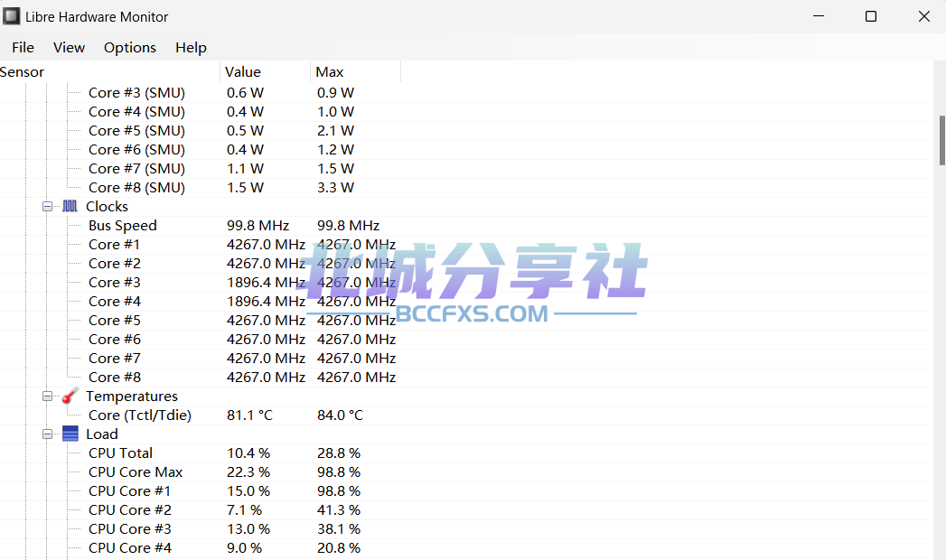Click the Temperatures thermometer icon

pyautogui.click(x=70, y=396)
